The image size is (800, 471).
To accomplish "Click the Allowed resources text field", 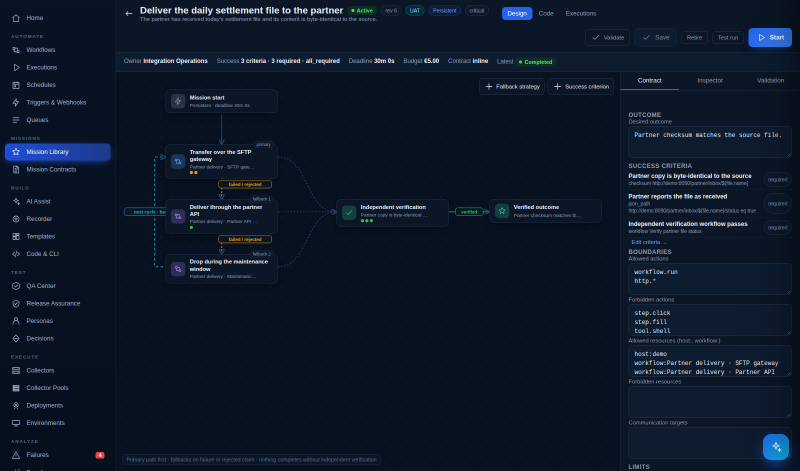I will [x=710, y=361].
